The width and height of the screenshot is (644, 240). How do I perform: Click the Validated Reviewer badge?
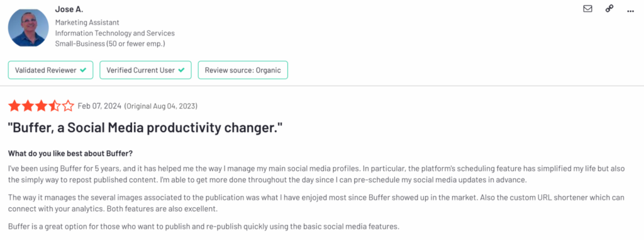pyautogui.click(x=50, y=70)
